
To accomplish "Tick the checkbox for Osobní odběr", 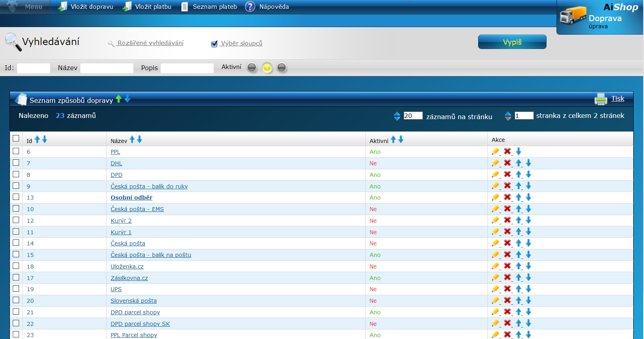I will tap(16, 197).
